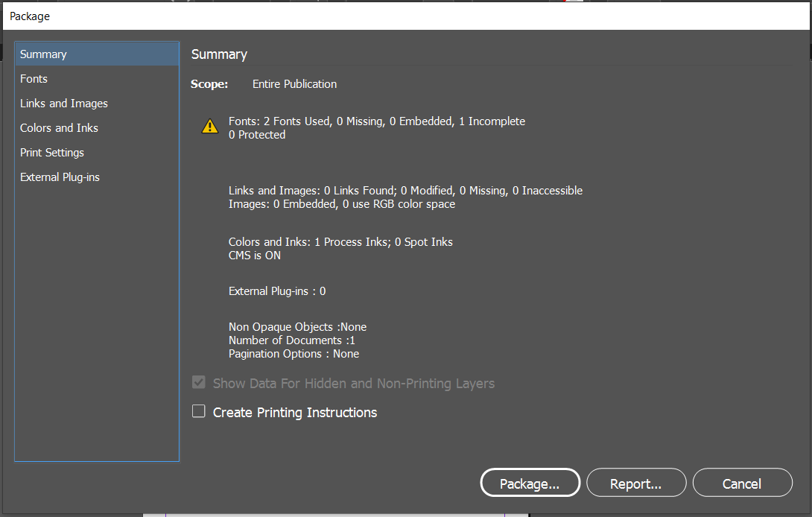Click the 'CMS is ON' text
The image size is (812, 517).
tap(255, 256)
